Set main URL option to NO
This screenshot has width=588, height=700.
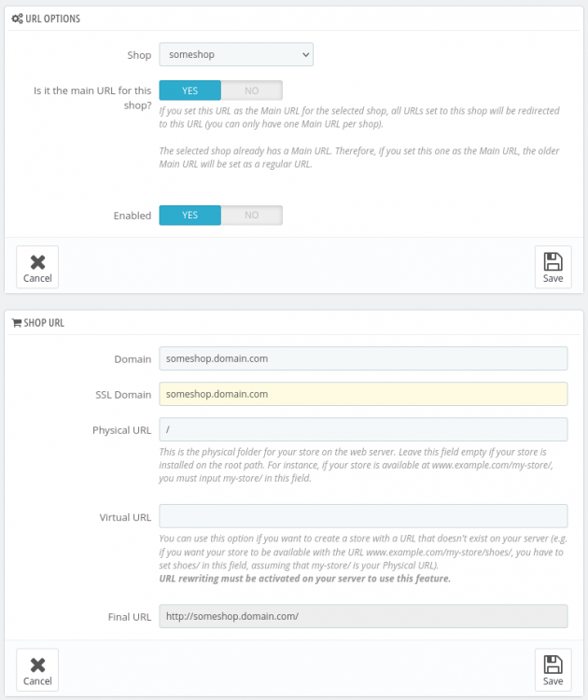point(251,91)
